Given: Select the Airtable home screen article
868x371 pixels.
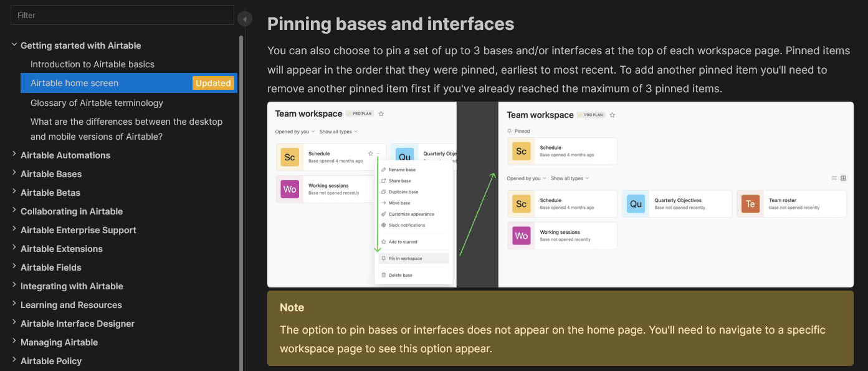Looking at the screenshot, I should pos(74,83).
